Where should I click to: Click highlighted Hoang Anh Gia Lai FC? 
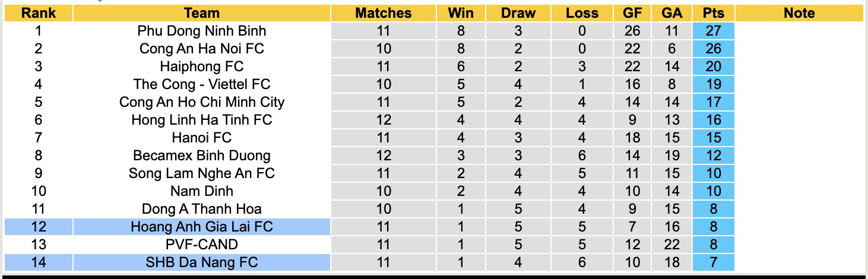click(x=201, y=227)
